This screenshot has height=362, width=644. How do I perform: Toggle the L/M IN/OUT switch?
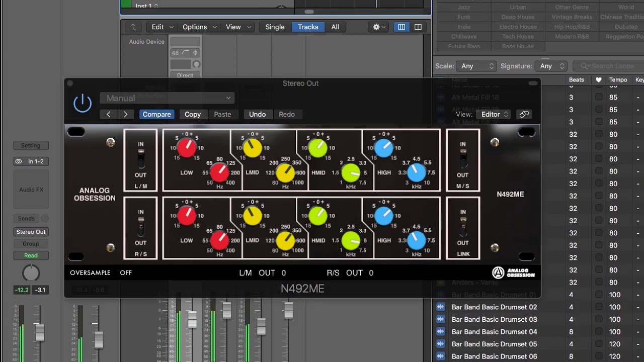point(141,159)
